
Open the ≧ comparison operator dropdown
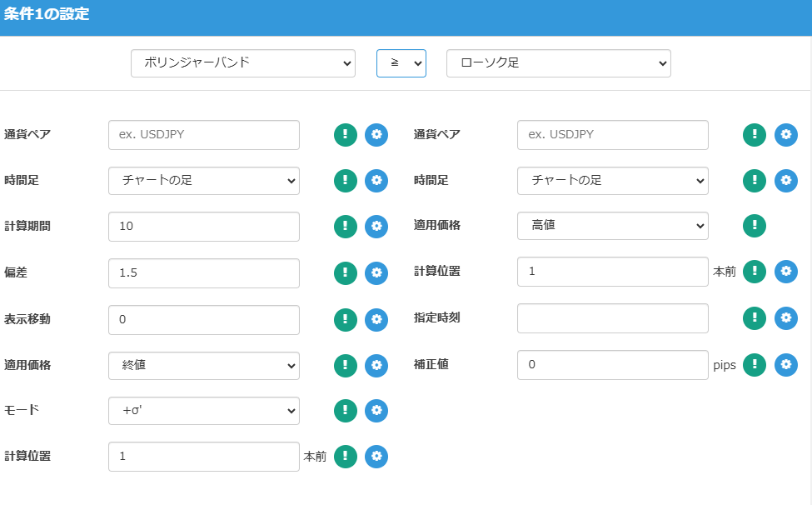click(x=401, y=63)
